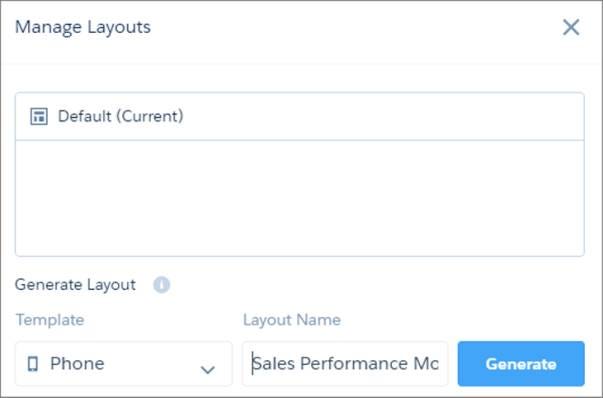The image size is (603, 398).
Task: Expand Template options via the chevron arrow
Action: point(208,370)
